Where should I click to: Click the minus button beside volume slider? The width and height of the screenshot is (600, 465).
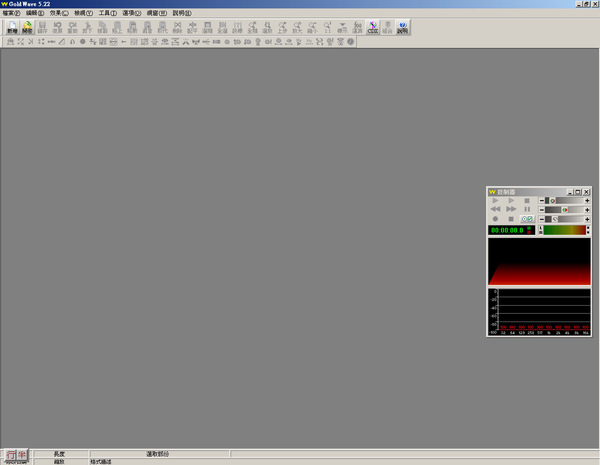point(541,201)
